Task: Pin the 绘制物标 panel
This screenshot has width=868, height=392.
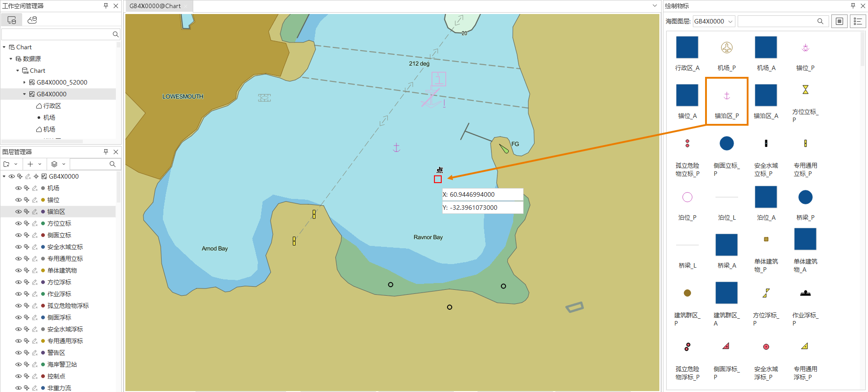Action: coord(853,6)
